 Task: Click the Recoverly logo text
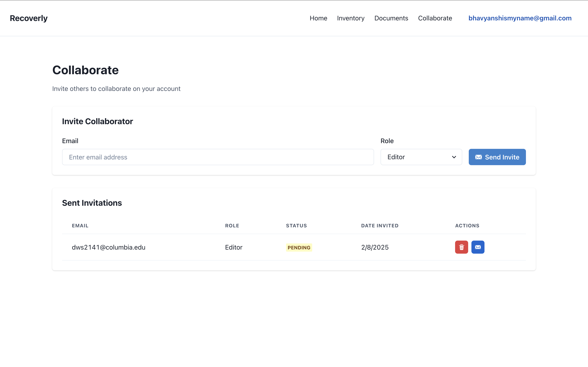coord(29,18)
